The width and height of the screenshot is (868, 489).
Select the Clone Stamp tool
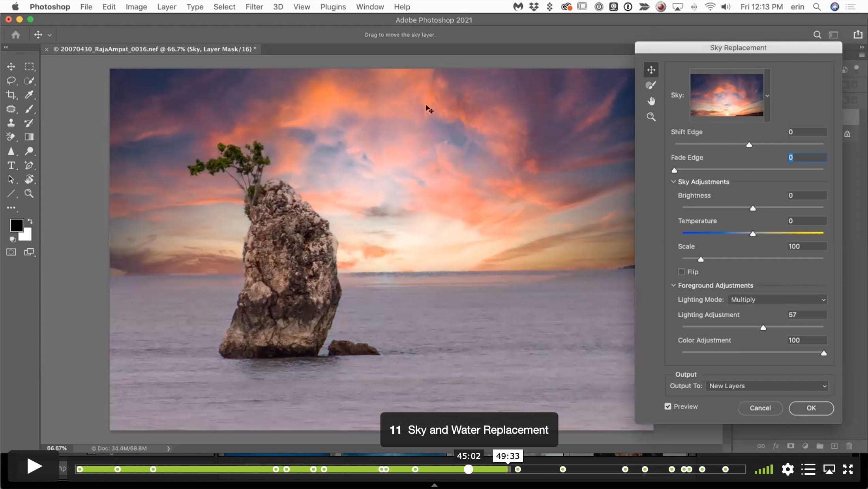click(x=11, y=123)
